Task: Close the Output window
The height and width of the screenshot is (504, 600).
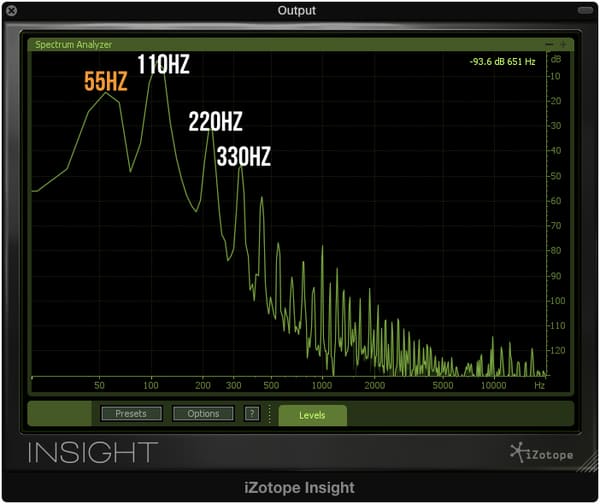Action: pos(12,10)
